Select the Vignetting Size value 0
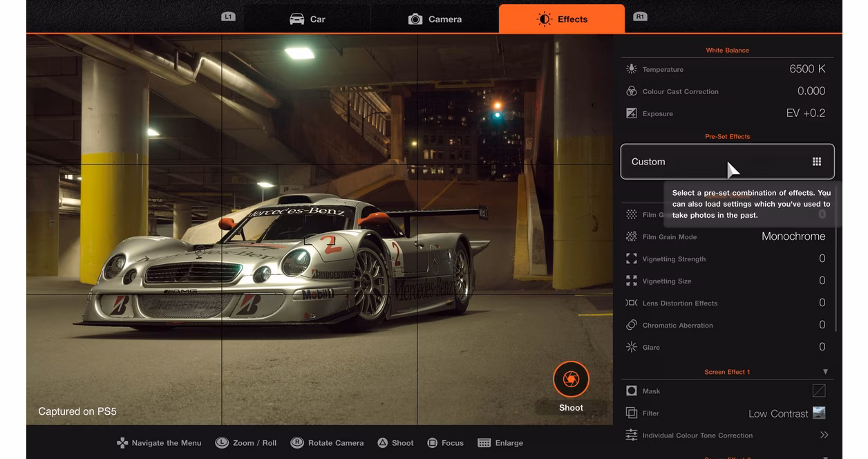 [822, 281]
